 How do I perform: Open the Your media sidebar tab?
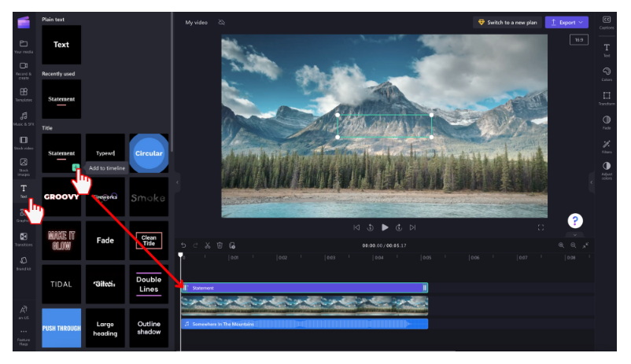24,46
